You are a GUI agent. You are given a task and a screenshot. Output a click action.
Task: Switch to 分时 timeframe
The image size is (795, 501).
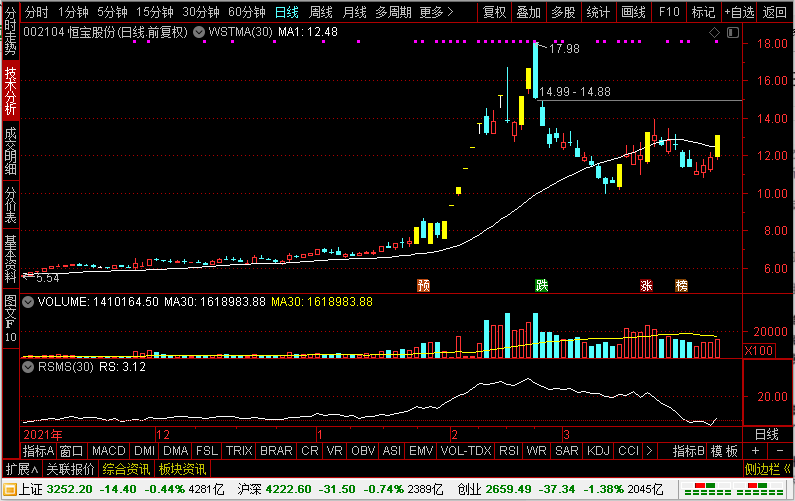37,12
